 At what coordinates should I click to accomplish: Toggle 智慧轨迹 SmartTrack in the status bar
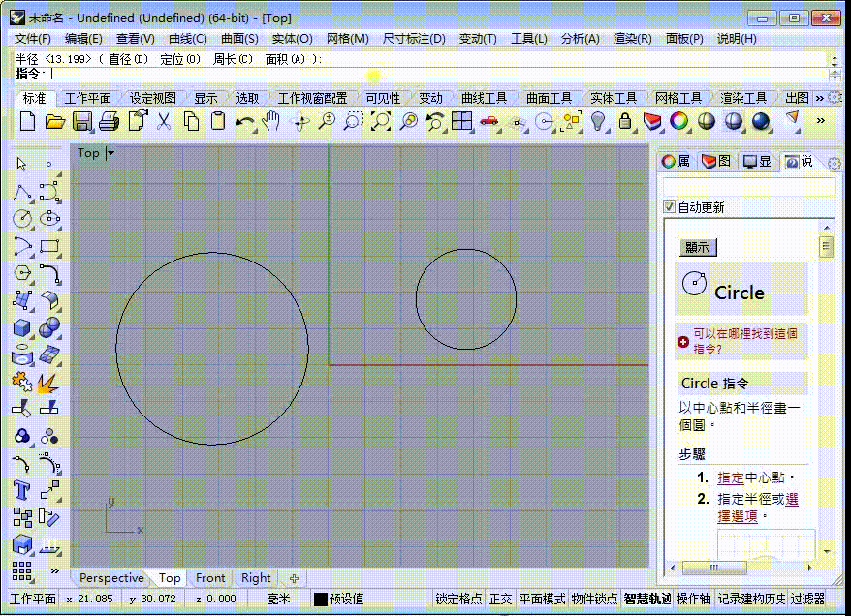[646, 599]
